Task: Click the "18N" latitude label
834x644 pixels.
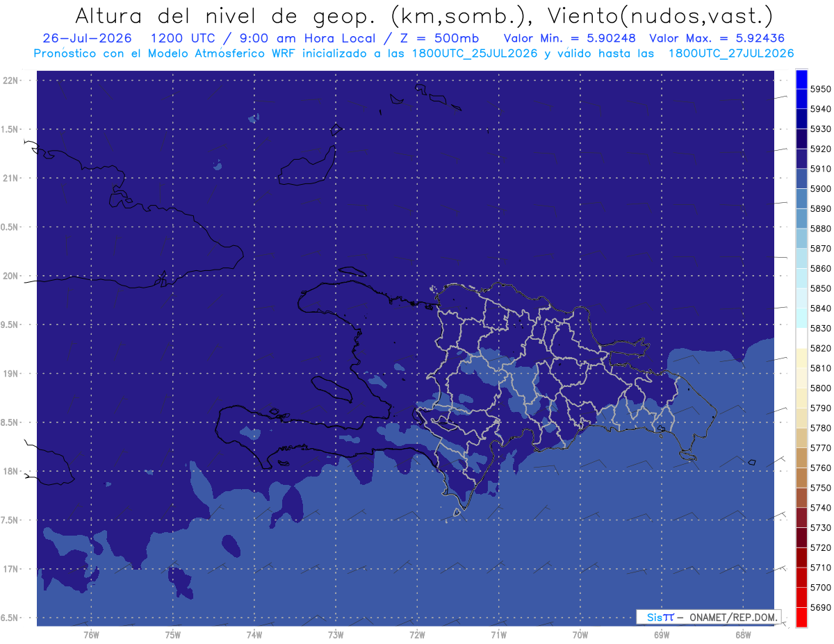Action: tap(10, 471)
